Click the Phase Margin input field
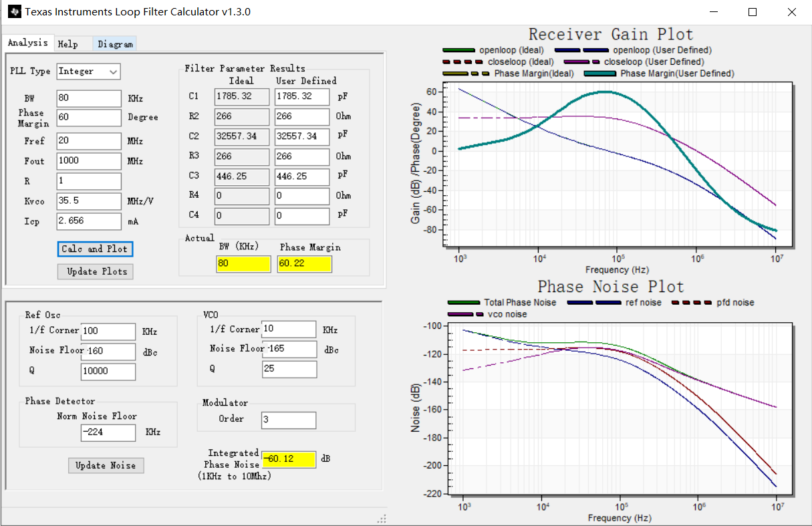 tap(89, 118)
